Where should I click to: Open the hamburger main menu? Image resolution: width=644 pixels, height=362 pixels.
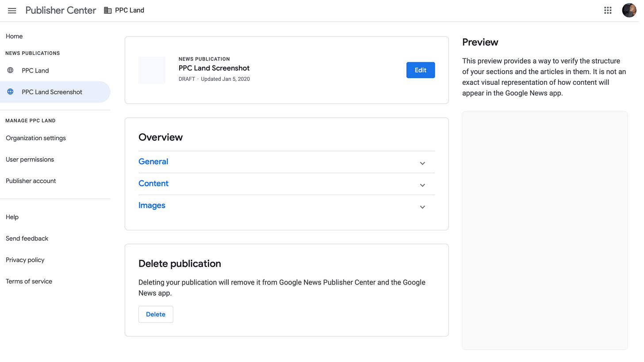12,11
